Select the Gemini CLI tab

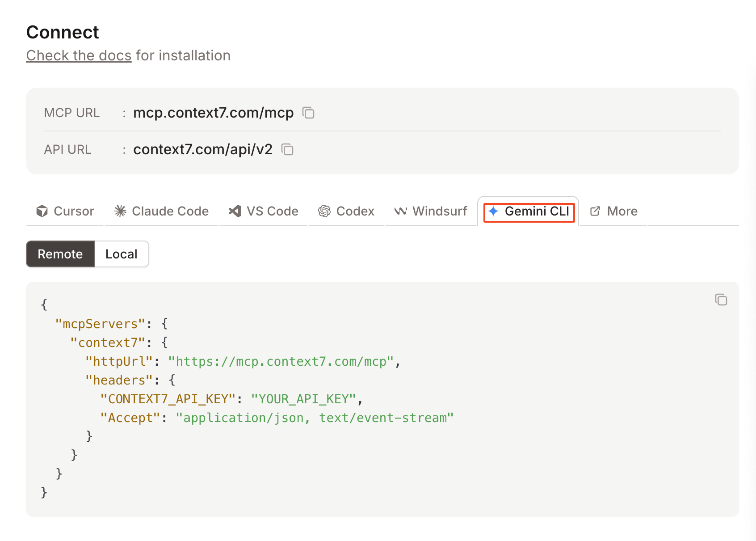pos(529,211)
